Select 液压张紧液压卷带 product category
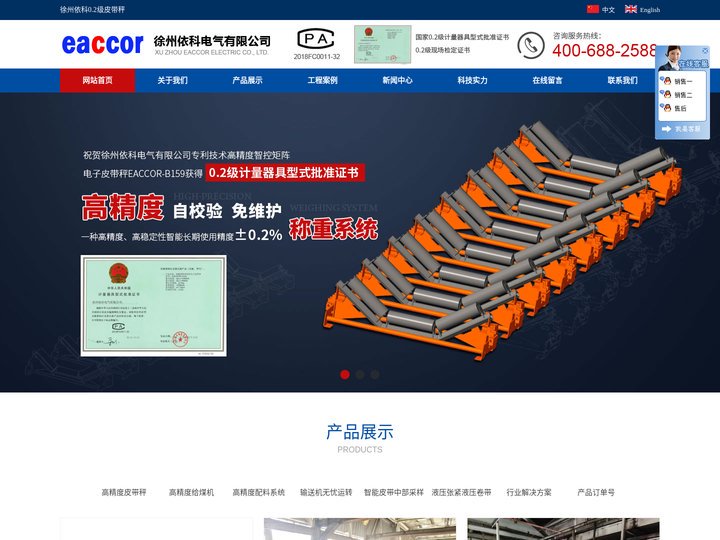This screenshot has height=540, width=720. tap(461, 492)
